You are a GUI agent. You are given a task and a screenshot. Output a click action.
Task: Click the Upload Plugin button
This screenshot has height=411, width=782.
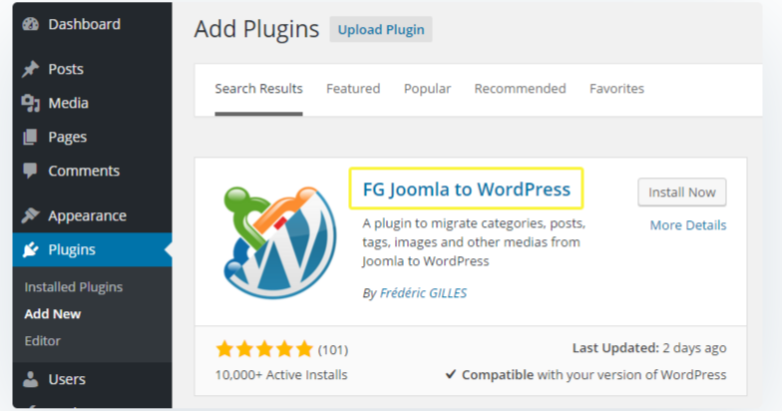pos(381,29)
